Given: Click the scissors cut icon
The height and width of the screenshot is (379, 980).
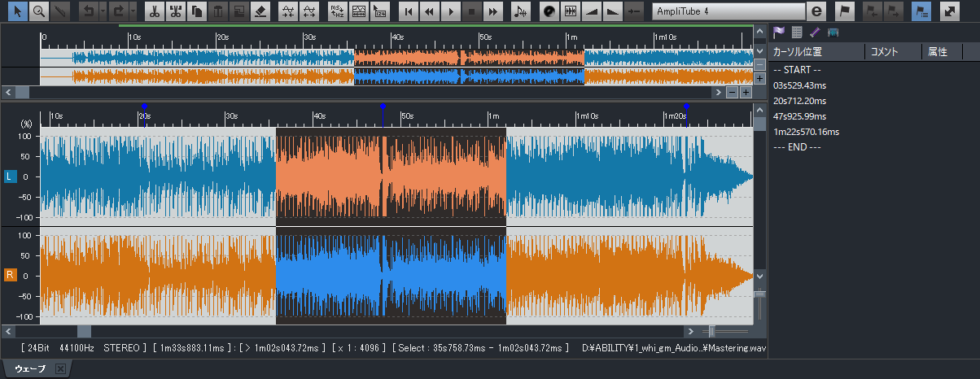Looking at the screenshot, I should 155,11.
